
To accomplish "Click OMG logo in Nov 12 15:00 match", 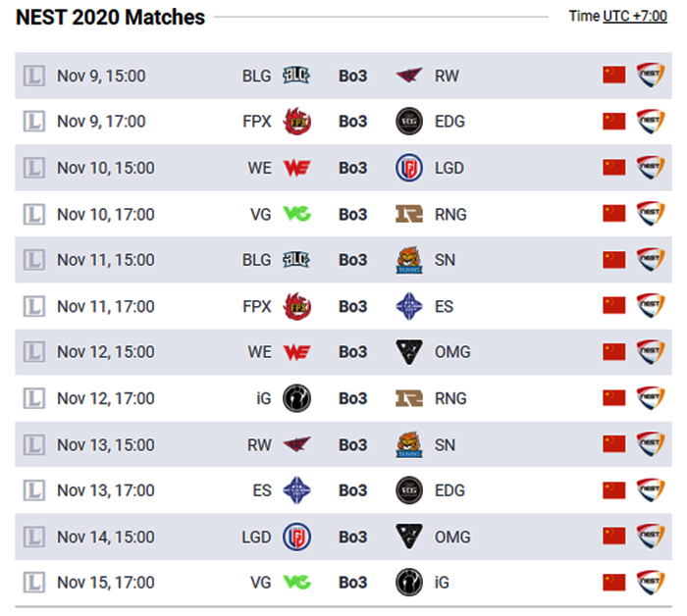I will [409, 352].
